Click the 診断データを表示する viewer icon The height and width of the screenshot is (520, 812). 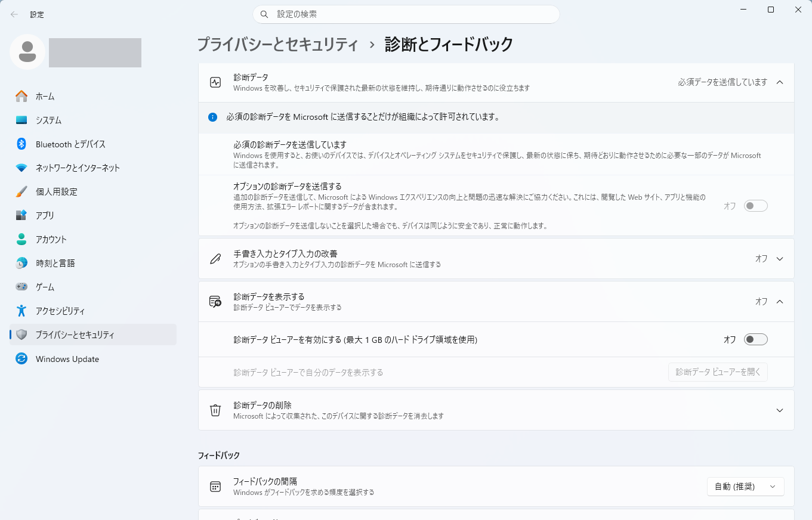pyautogui.click(x=215, y=302)
